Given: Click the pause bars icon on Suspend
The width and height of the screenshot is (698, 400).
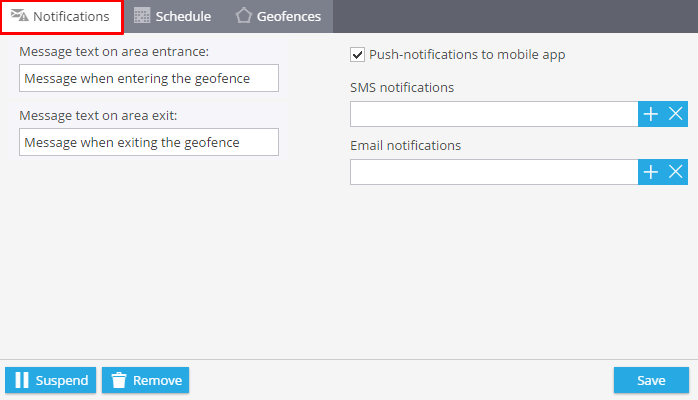Looking at the screenshot, I should pos(22,380).
